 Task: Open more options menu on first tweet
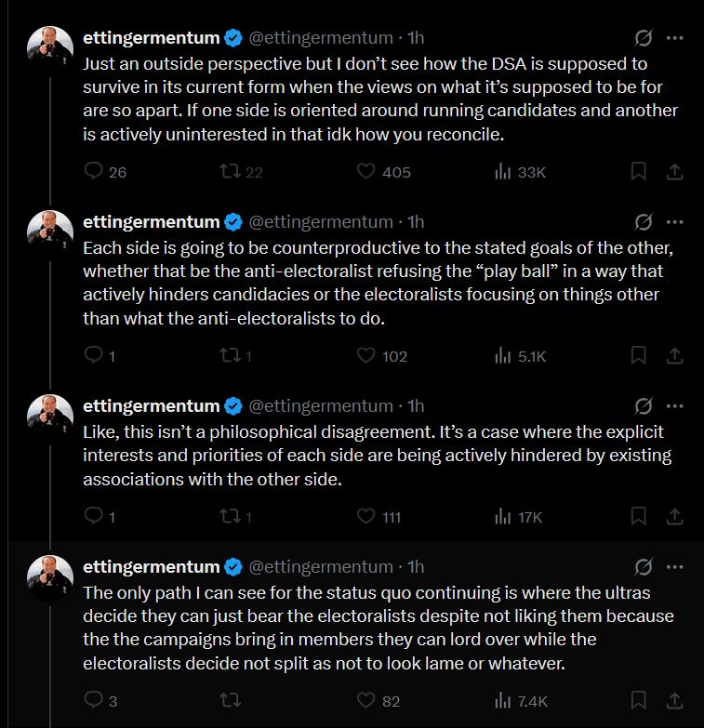point(674,38)
